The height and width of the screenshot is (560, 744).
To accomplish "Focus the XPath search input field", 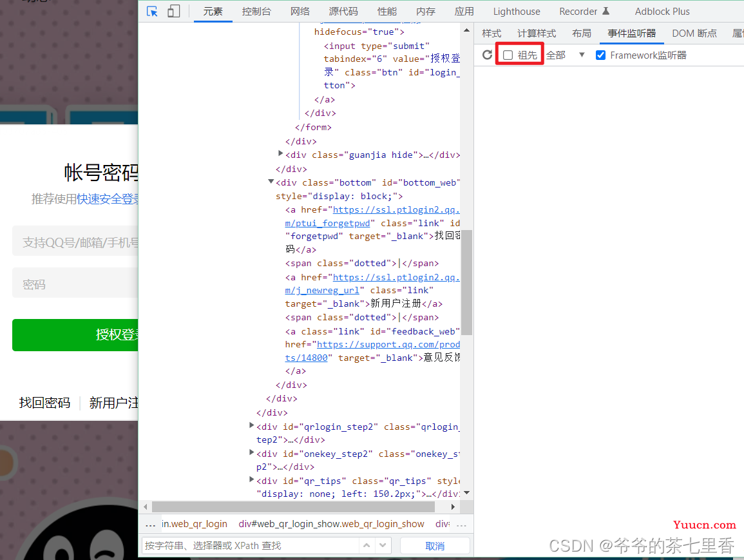I will click(250, 546).
